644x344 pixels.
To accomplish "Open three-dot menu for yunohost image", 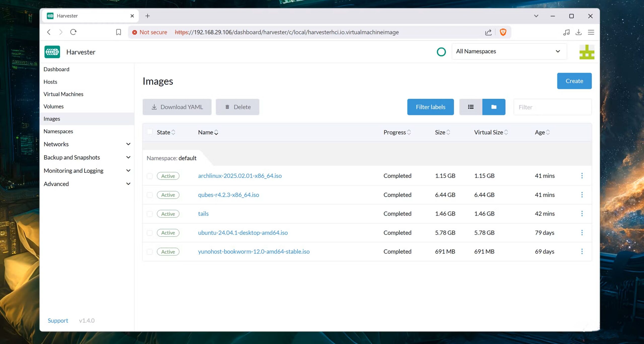I will (x=582, y=251).
